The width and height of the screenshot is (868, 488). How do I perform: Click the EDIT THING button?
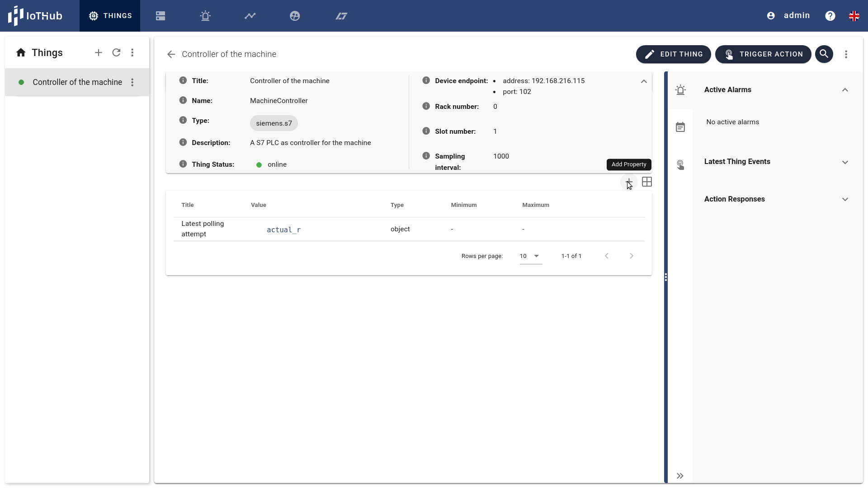pyautogui.click(x=673, y=54)
